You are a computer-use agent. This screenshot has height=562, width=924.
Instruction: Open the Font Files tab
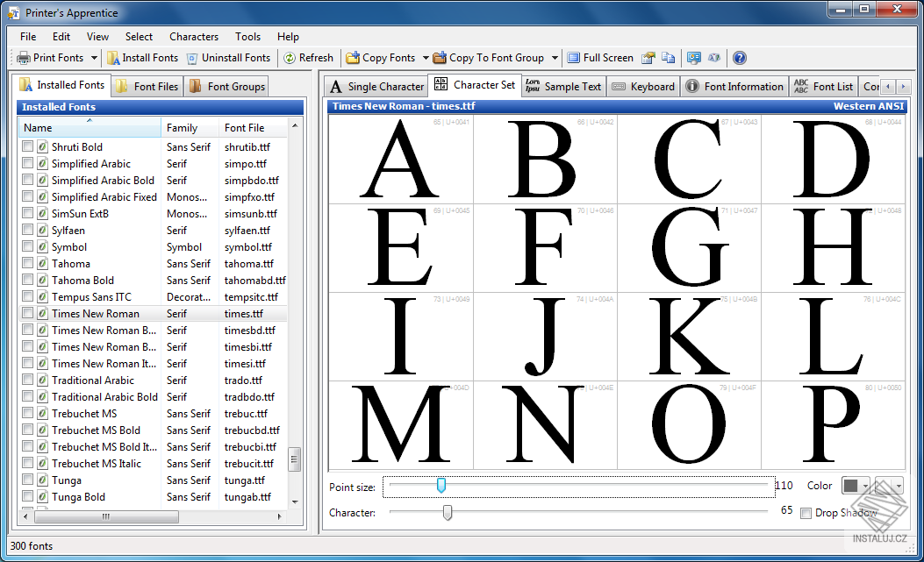(x=147, y=87)
